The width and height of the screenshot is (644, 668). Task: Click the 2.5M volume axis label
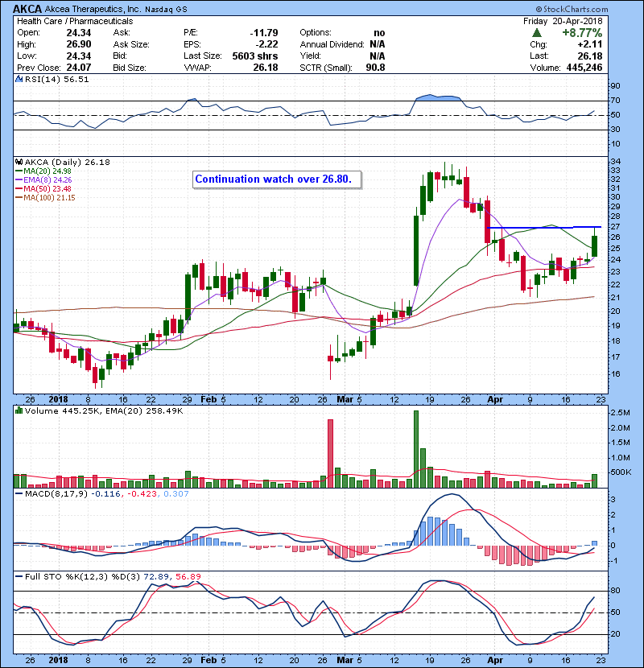pyautogui.click(x=620, y=412)
